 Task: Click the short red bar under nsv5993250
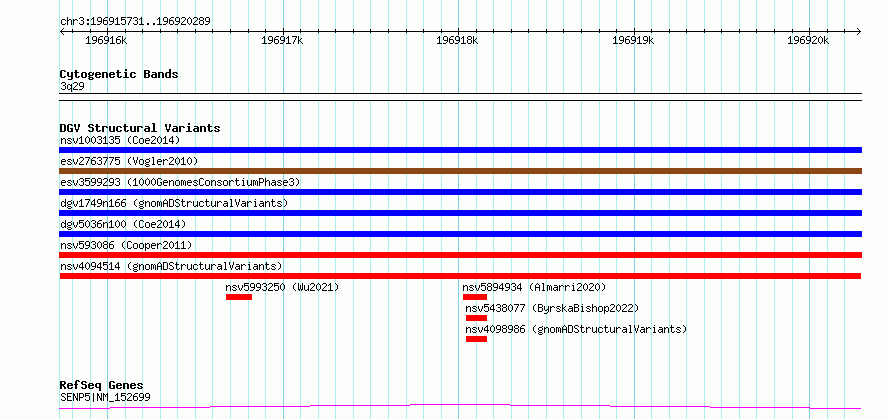(x=239, y=297)
